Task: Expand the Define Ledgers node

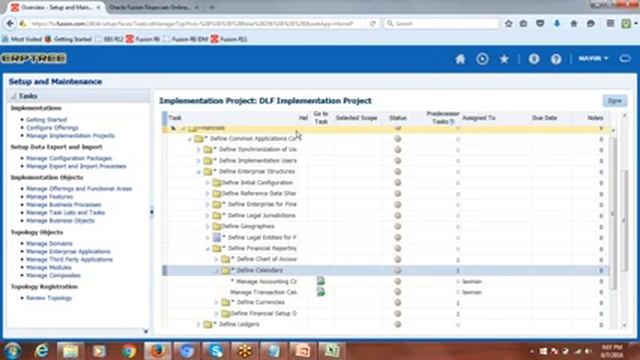Action: pos(199,324)
